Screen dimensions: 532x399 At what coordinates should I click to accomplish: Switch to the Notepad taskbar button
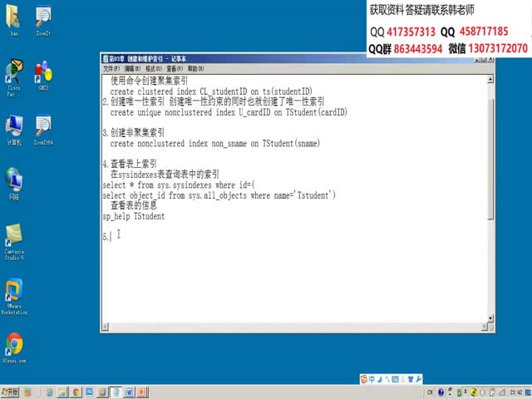pos(116,392)
